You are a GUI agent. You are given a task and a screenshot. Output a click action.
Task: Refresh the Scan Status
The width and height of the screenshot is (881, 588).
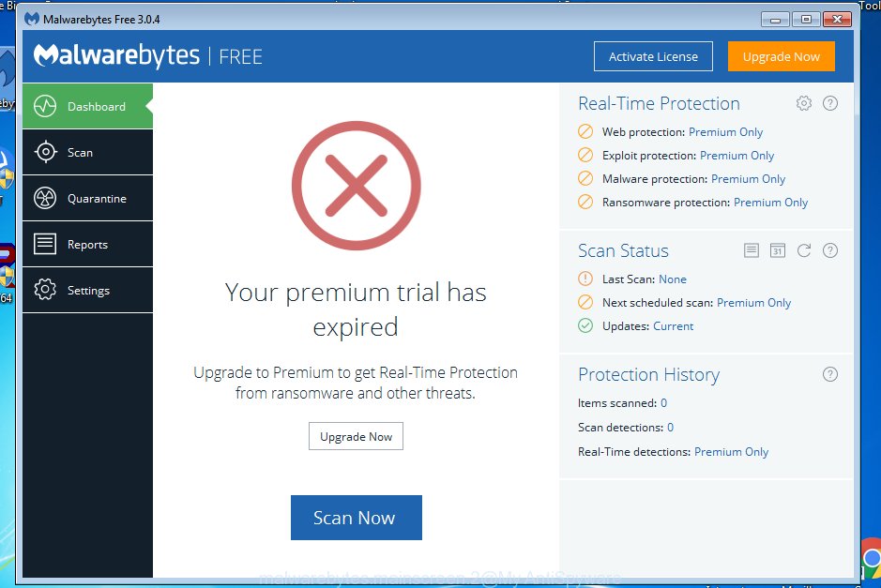[x=804, y=250]
